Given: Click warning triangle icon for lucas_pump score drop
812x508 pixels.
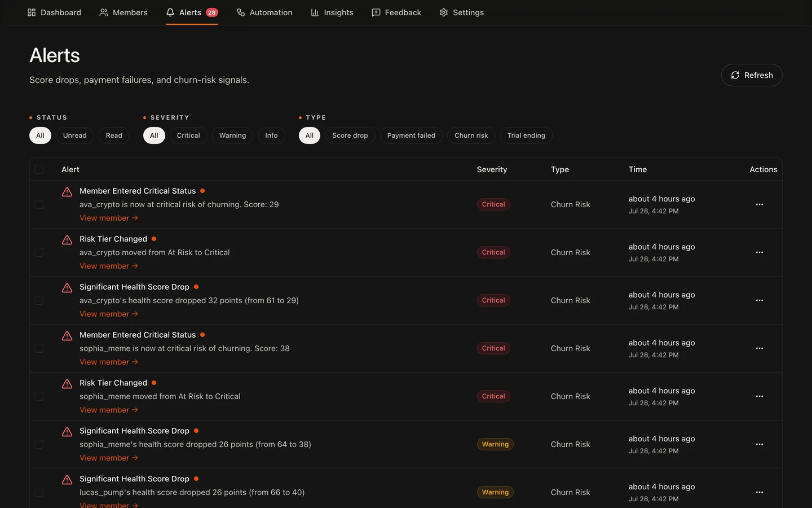Looking at the screenshot, I should point(67,480).
